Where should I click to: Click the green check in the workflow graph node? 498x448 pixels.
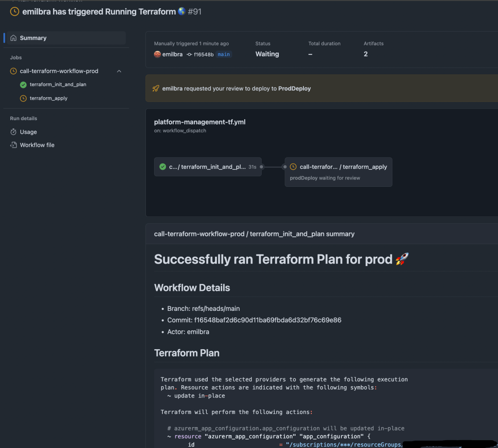pos(162,167)
